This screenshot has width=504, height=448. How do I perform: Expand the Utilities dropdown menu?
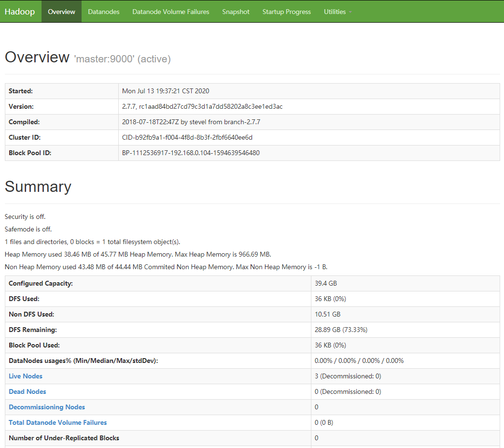(x=337, y=12)
